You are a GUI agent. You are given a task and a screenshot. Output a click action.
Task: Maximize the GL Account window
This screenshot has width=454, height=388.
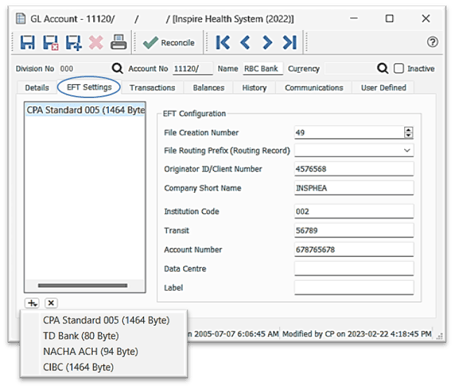[x=389, y=18]
